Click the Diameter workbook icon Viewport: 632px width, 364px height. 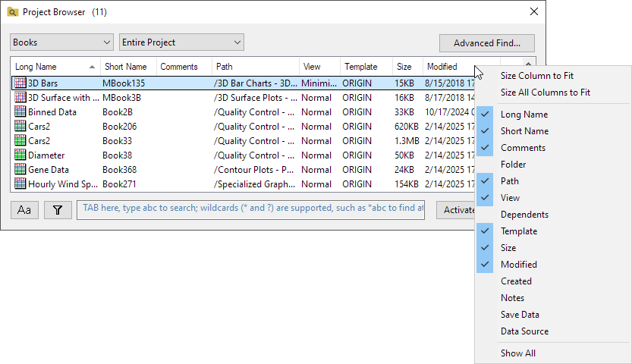tap(20, 155)
